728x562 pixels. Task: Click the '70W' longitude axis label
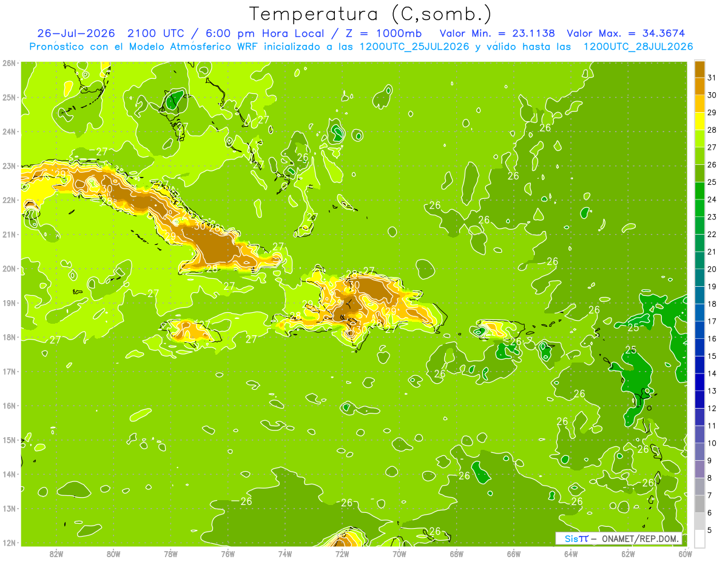tap(399, 554)
